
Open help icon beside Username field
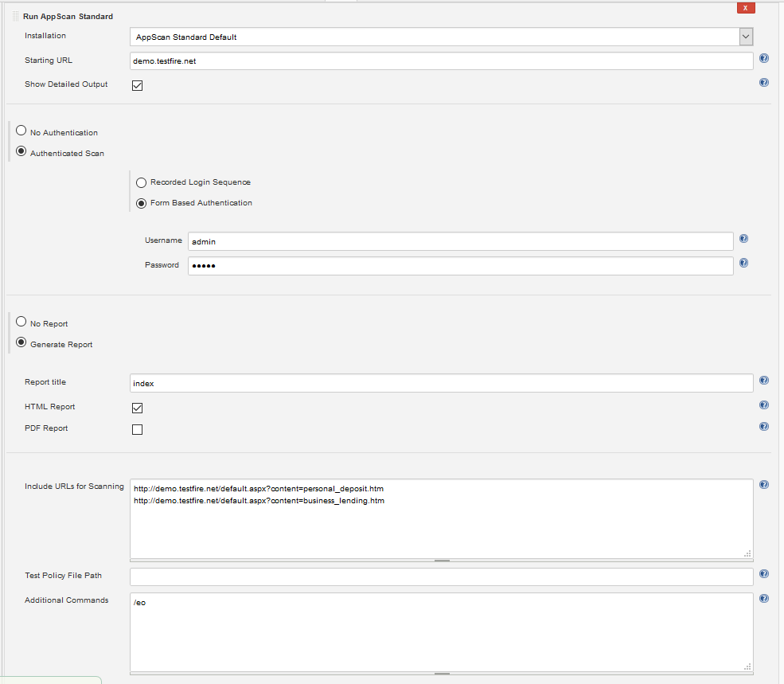tap(743, 239)
